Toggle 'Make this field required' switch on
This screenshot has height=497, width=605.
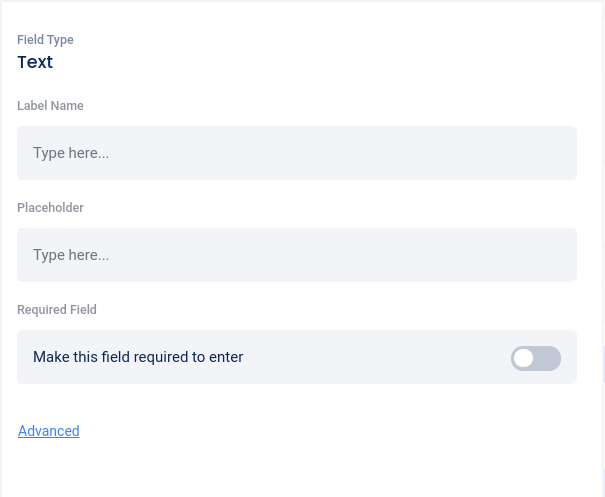click(x=536, y=358)
